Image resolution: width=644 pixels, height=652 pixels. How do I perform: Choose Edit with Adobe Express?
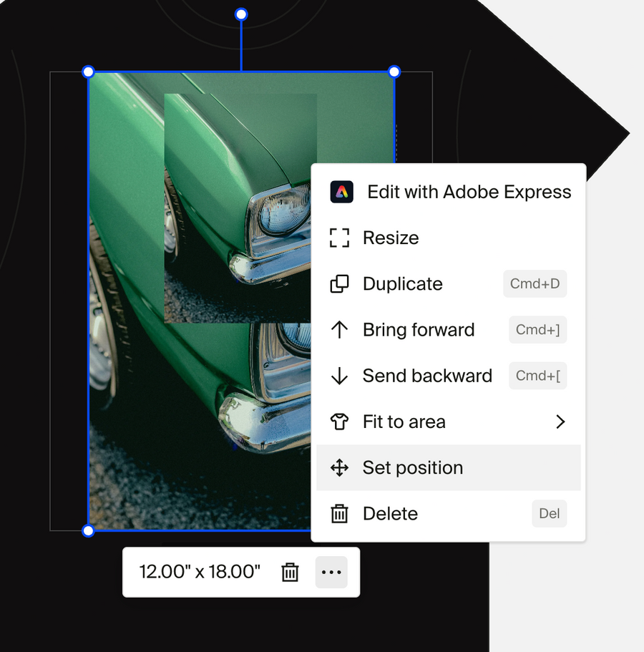click(x=469, y=192)
